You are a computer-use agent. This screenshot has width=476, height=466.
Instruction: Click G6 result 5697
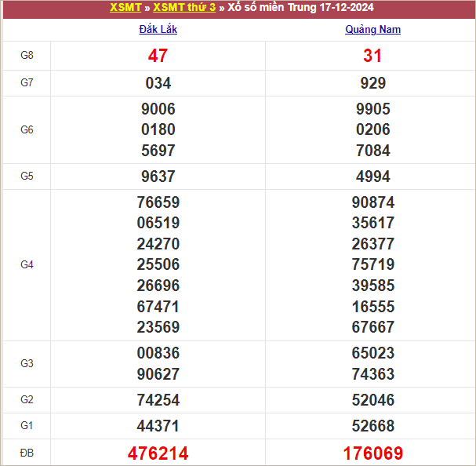(158, 151)
